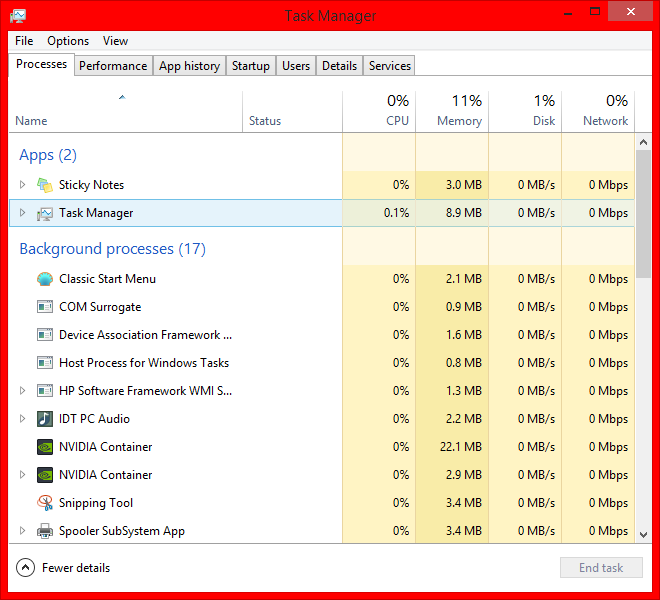Click the HP Software Framework icon

point(45,391)
